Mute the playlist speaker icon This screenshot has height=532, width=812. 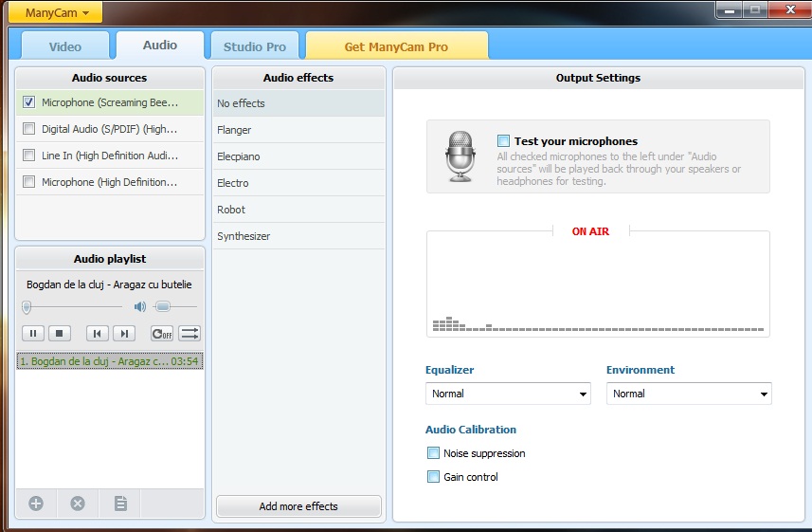[140, 307]
